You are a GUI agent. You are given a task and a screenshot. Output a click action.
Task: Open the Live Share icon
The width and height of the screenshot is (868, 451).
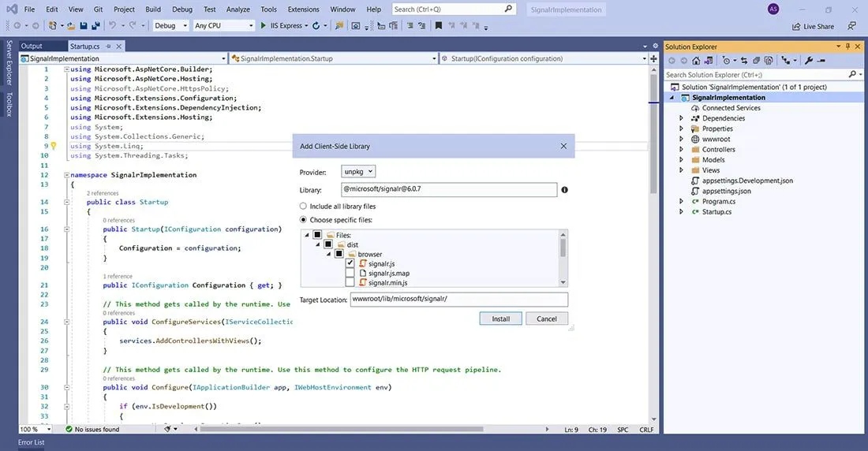click(796, 27)
